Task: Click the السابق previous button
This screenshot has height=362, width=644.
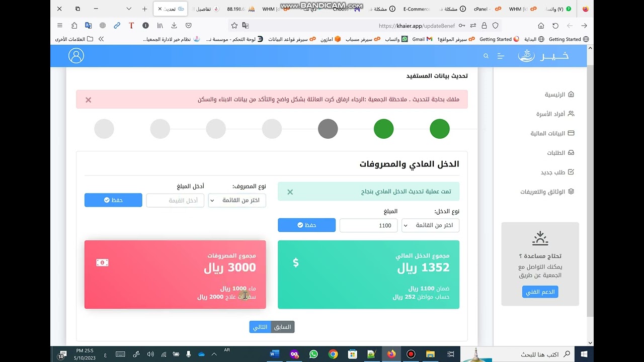Action: click(283, 327)
